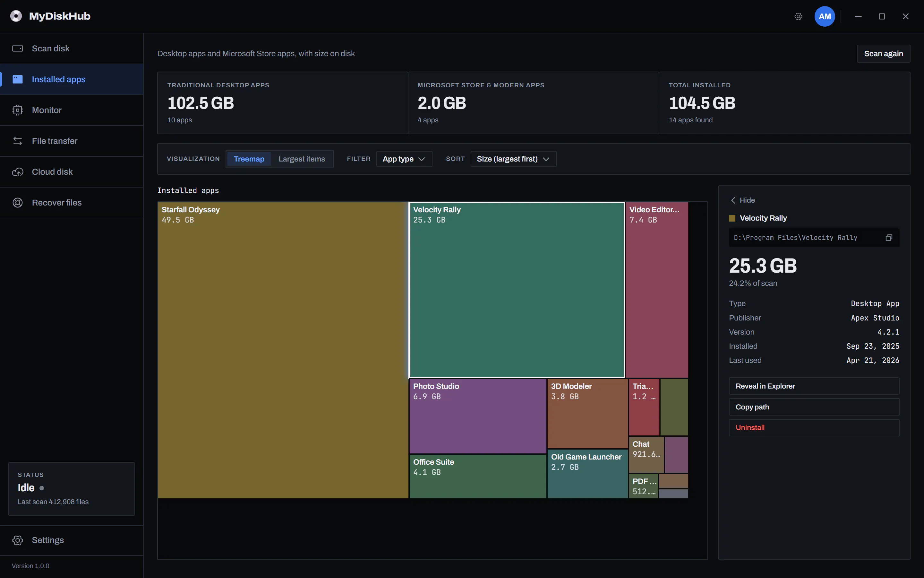Open the AM user avatar
The height and width of the screenshot is (578, 924).
(825, 16)
